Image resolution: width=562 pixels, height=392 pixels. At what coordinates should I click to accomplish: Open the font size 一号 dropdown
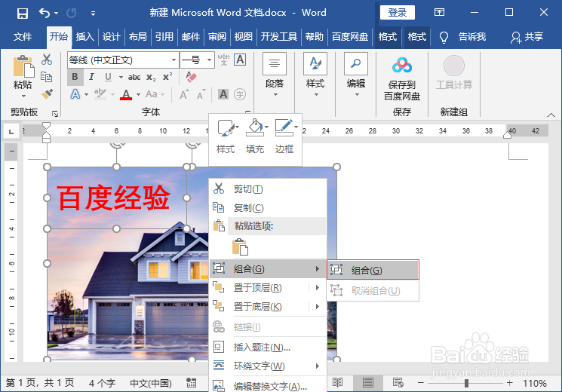pyautogui.click(x=209, y=60)
